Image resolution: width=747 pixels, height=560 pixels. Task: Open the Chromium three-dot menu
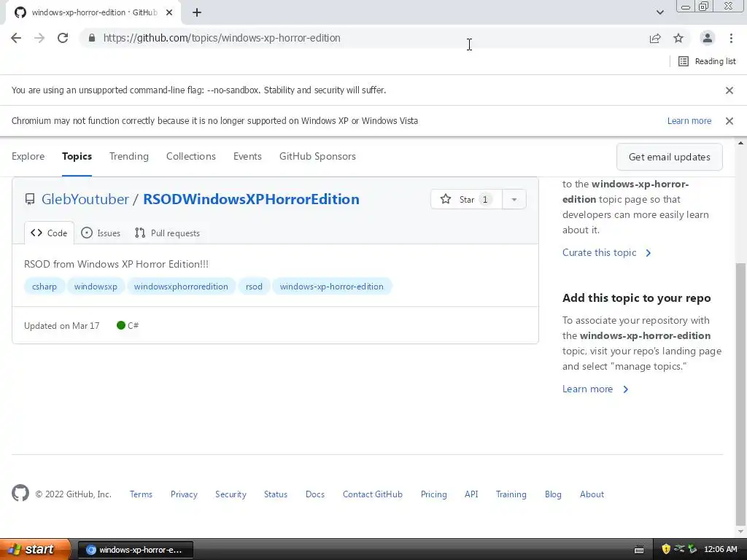(731, 38)
